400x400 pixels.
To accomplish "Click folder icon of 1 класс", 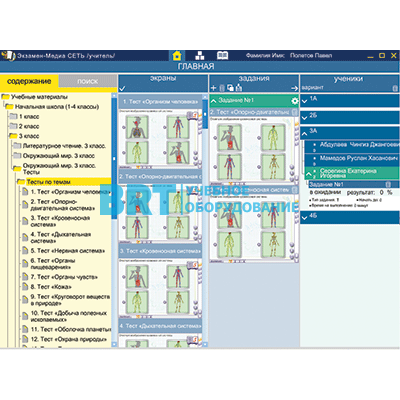I will (13, 116).
